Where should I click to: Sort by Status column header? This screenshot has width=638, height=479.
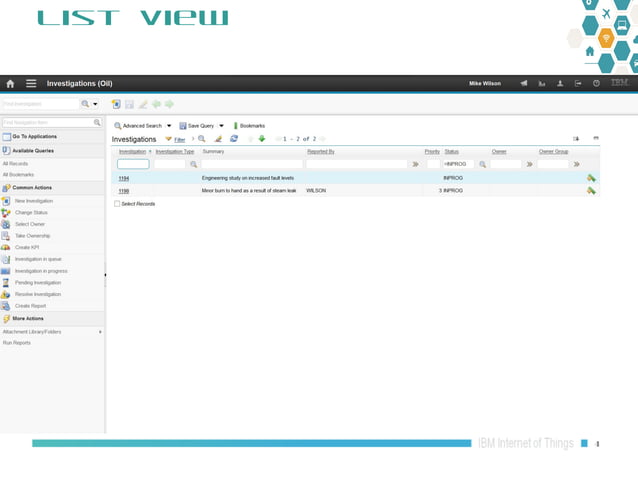click(451, 152)
